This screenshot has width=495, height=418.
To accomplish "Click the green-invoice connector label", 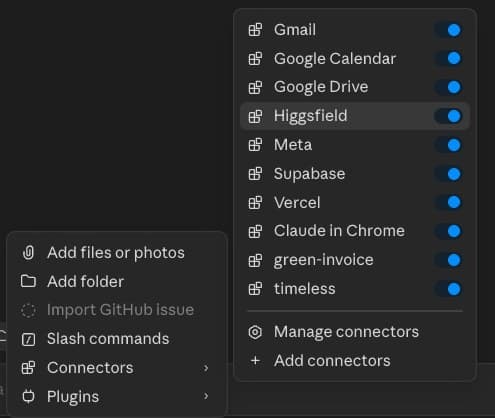I will (x=324, y=260).
